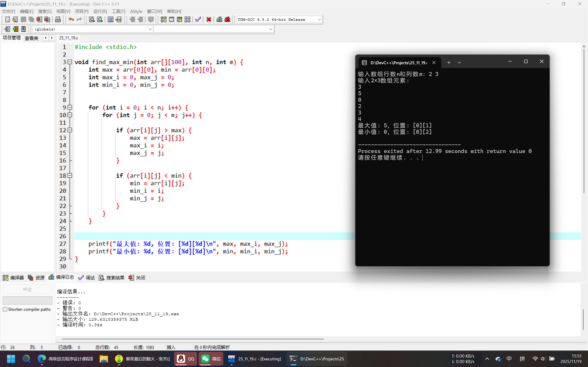Click the profile analysis chart icon

coord(219,19)
